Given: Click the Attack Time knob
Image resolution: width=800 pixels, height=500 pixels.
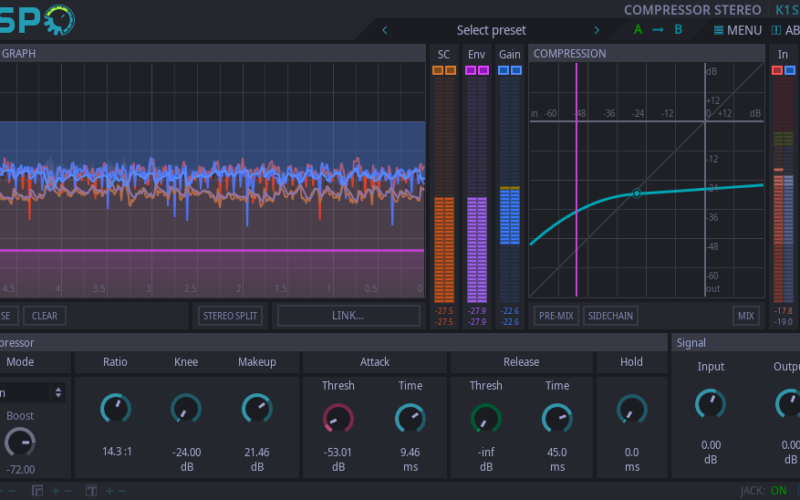Looking at the screenshot, I should coord(410,418).
